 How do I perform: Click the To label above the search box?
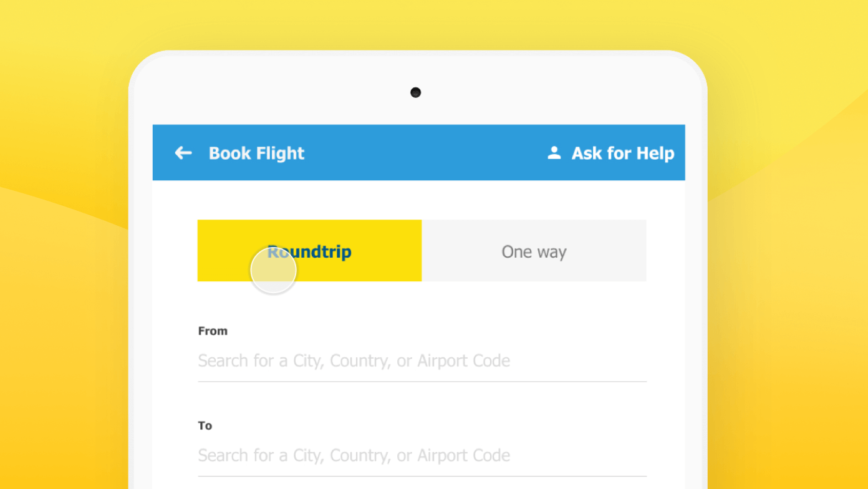point(205,425)
